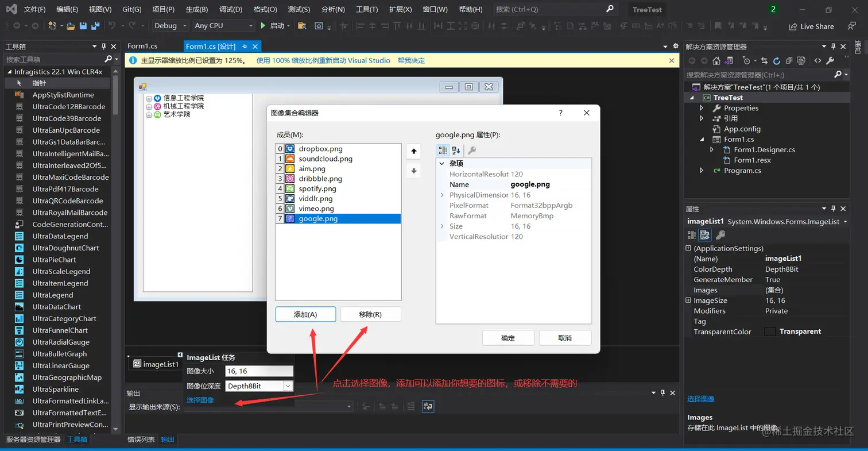Open the 调试(D) menu
The height and width of the screenshot is (451, 868).
tap(231, 10)
